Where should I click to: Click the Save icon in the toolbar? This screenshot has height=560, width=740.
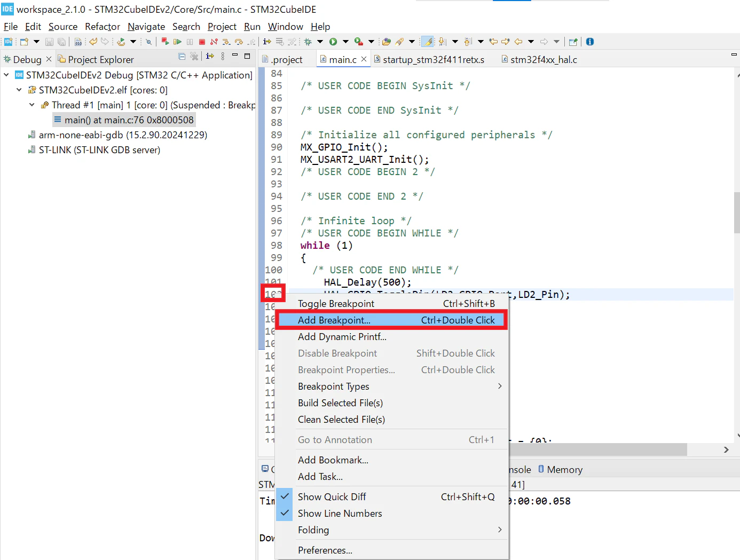coord(49,42)
